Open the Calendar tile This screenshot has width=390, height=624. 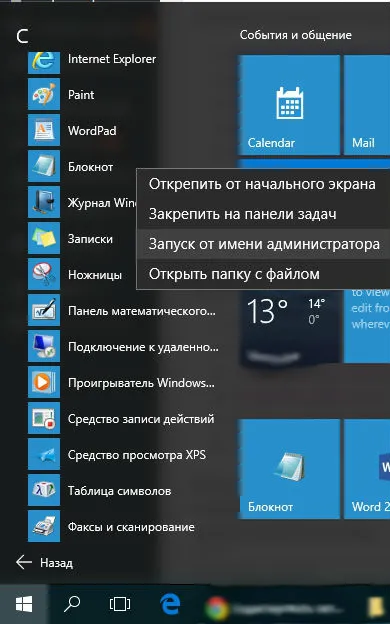tap(289, 105)
